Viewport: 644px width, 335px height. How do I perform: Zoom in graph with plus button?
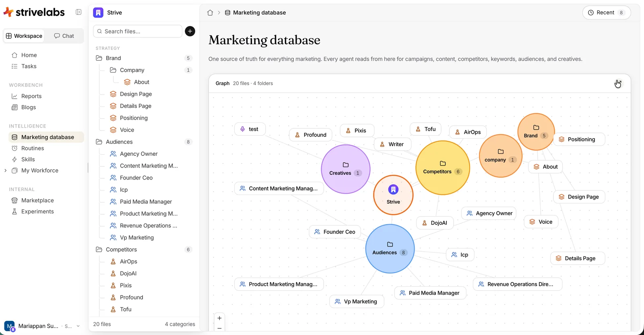(219, 318)
